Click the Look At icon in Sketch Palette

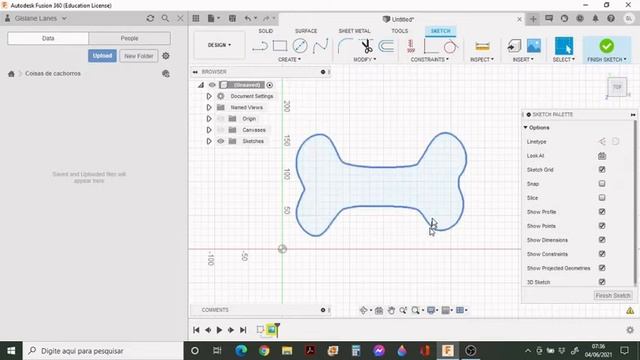(x=602, y=156)
